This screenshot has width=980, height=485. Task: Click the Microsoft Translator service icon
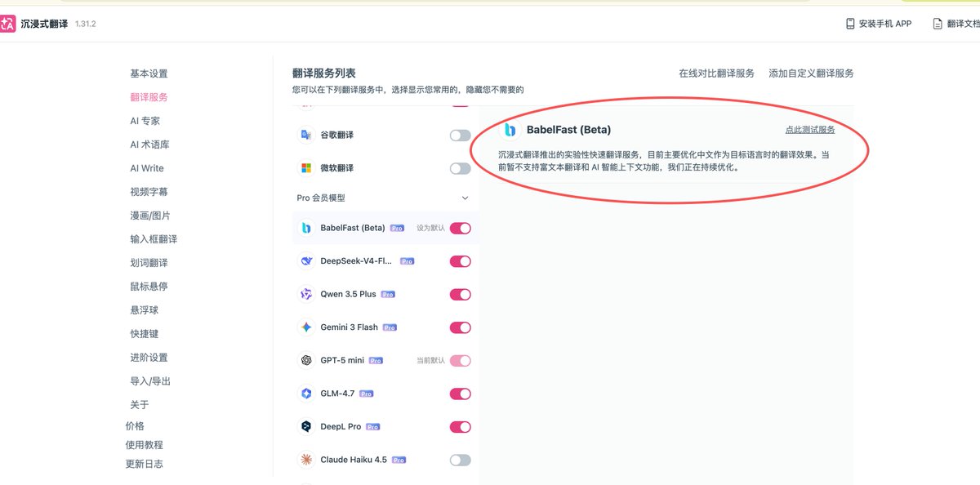(x=306, y=168)
